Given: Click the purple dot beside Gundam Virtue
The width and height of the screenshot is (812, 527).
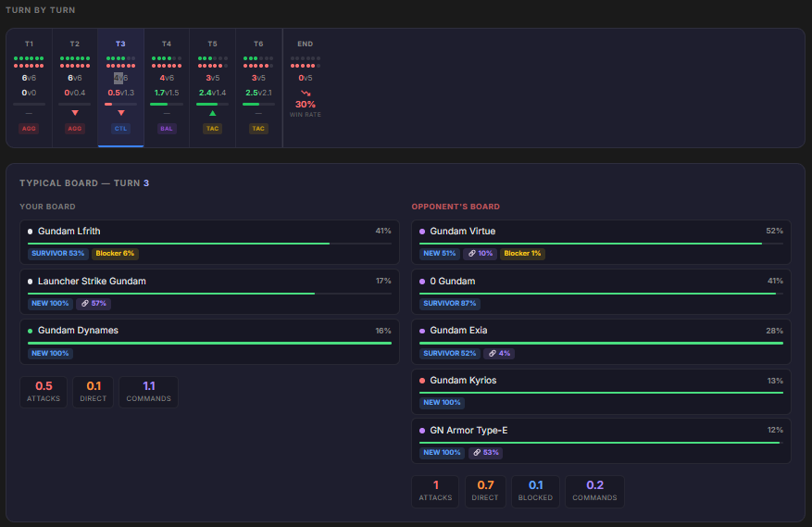Looking at the screenshot, I should pyautogui.click(x=422, y=232).
